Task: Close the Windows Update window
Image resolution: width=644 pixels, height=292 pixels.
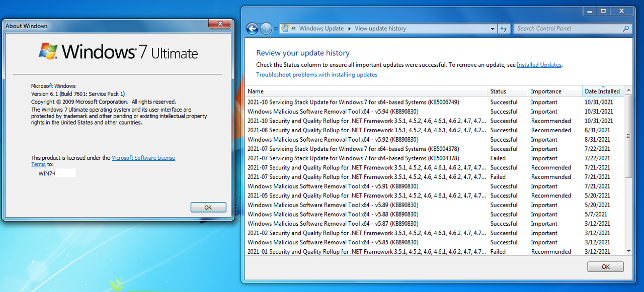Action: point(621,11)
